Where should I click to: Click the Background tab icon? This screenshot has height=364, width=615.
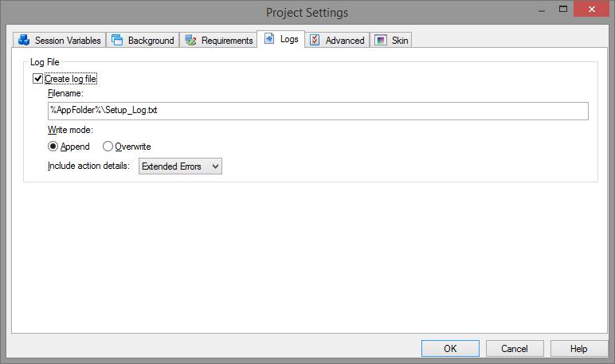pyautogui.click(x=117, y=40)
